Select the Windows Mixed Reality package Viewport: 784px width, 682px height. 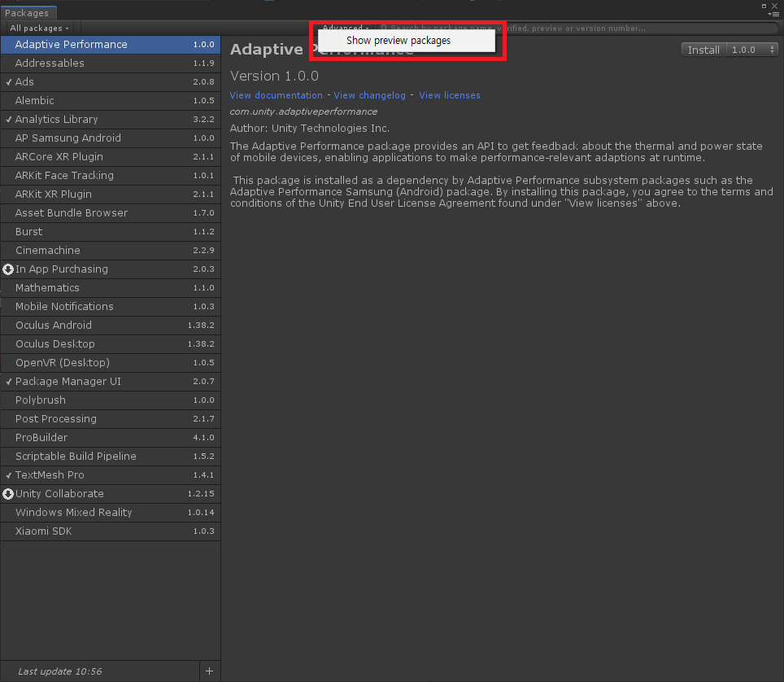[111, 513]
